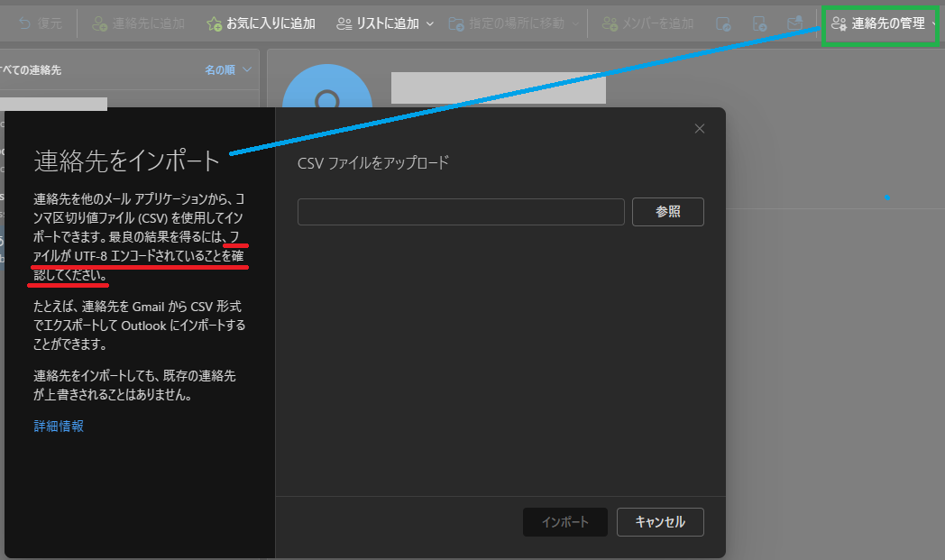Click the link-group icon after メンバーを追加
This screenshot has width=945, height=560.
pos(723,23)
